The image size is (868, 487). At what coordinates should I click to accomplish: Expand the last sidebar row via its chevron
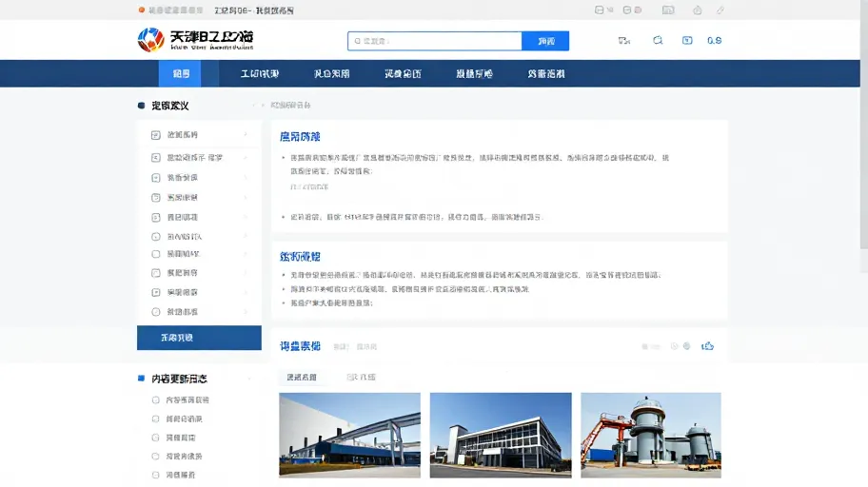pos(246,312)
